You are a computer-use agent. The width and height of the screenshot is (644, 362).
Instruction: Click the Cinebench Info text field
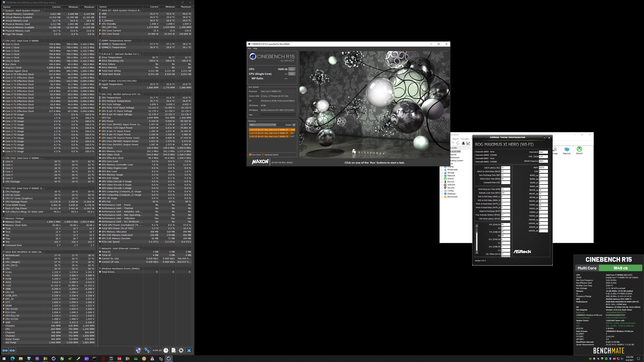coord(278,115)
